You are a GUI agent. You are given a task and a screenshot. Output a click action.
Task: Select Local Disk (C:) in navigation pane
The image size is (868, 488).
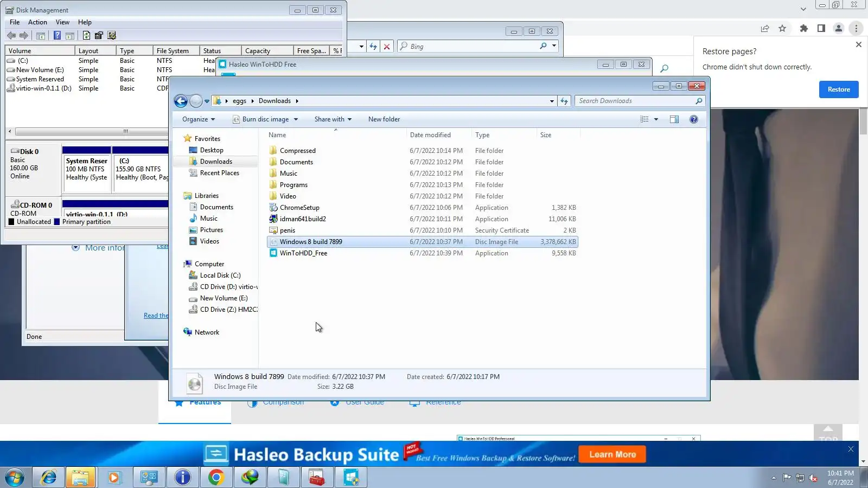pos(220,275)
